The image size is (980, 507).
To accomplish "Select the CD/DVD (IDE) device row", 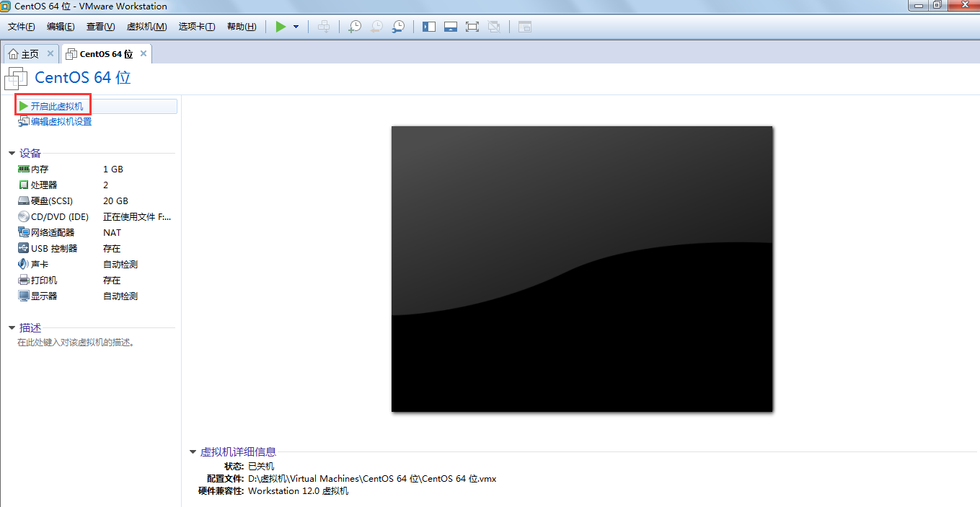I will 95,217.
